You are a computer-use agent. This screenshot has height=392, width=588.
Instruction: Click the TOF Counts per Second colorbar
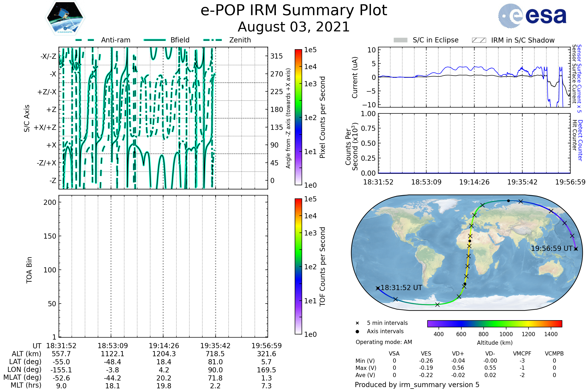pos(298,266)
